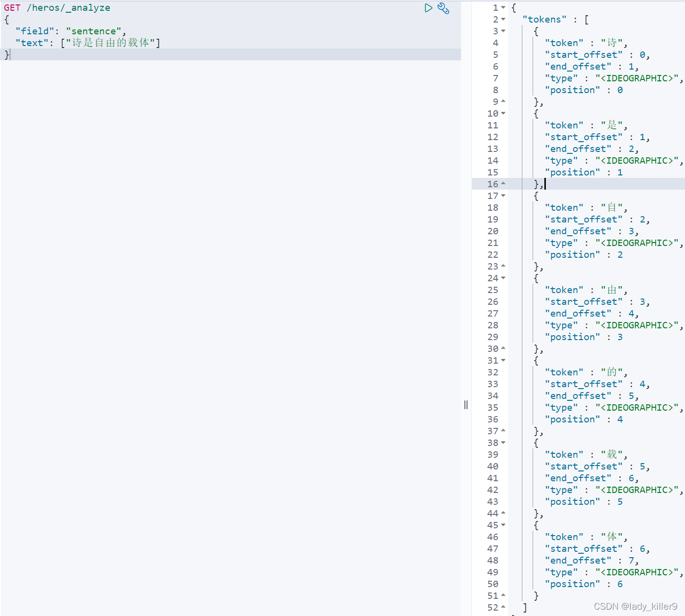The image size is (685, 616).
Task: Fold the block ending at line 9
Action: 503,101
